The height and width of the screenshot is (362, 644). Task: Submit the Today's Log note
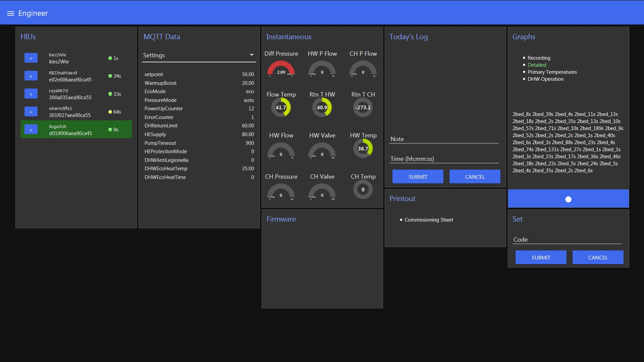[418, 177]
